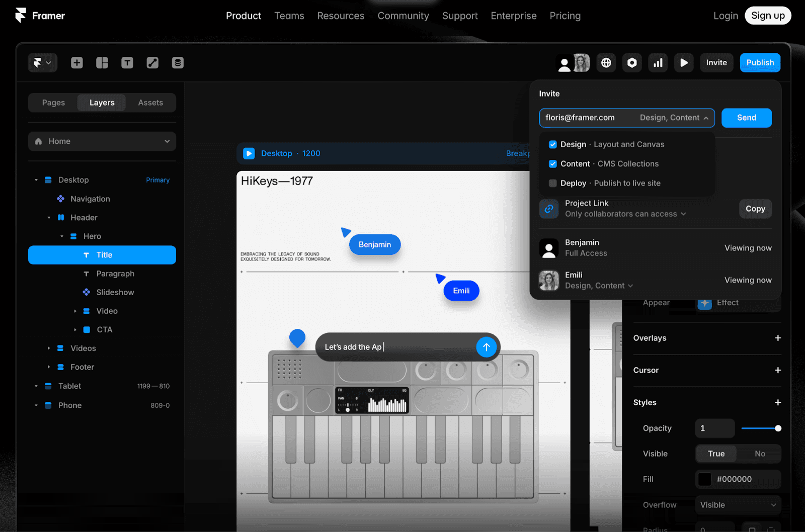Open the CMS database toolbar icon
The width and height of the screenshot is (805, 532).
click(x=178, y=63)
